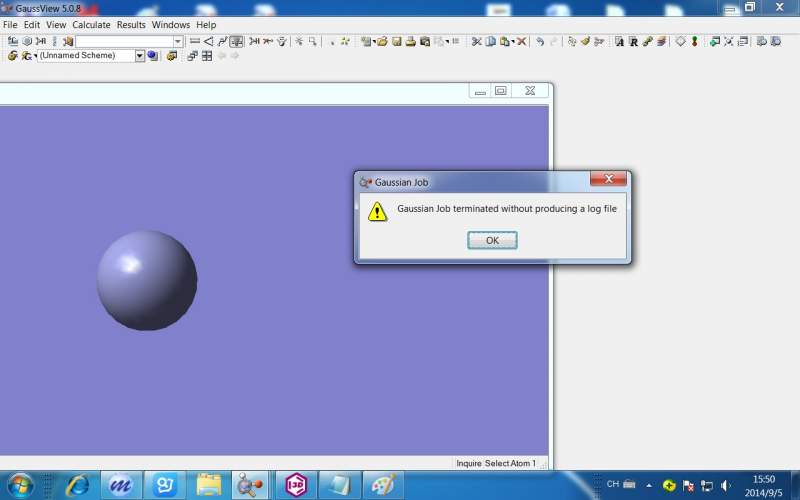
Task: Open the Help menu
Action: click(x=206, y=24)
